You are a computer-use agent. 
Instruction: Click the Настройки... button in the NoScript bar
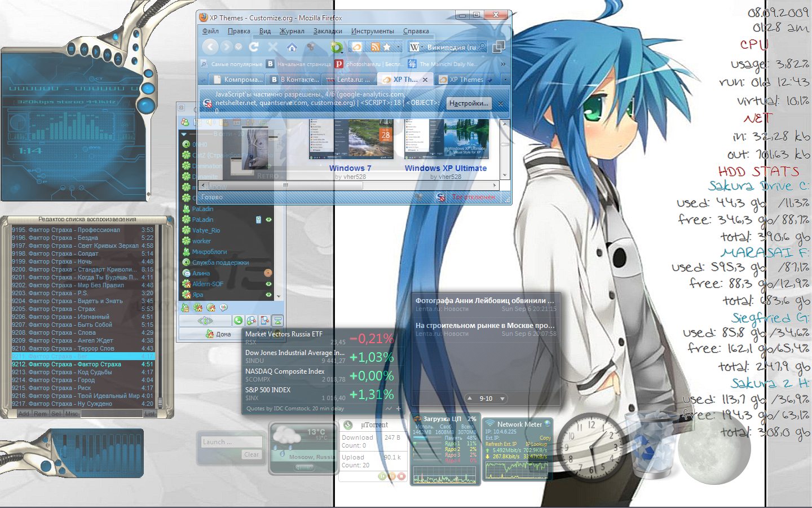pos(469,103)
